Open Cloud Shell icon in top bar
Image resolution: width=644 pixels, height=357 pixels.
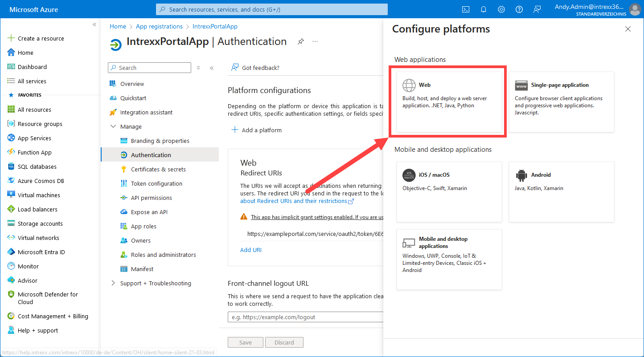[x=466, y=9]
